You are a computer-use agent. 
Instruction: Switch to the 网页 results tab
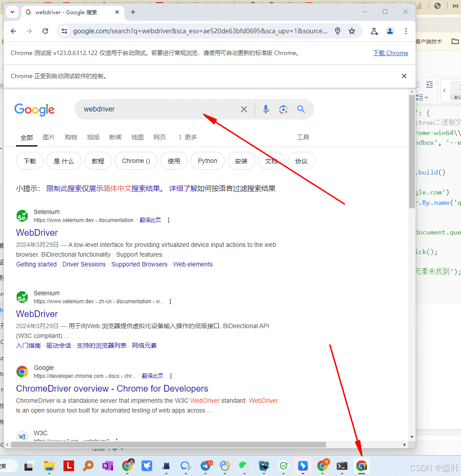click(160, 138)
